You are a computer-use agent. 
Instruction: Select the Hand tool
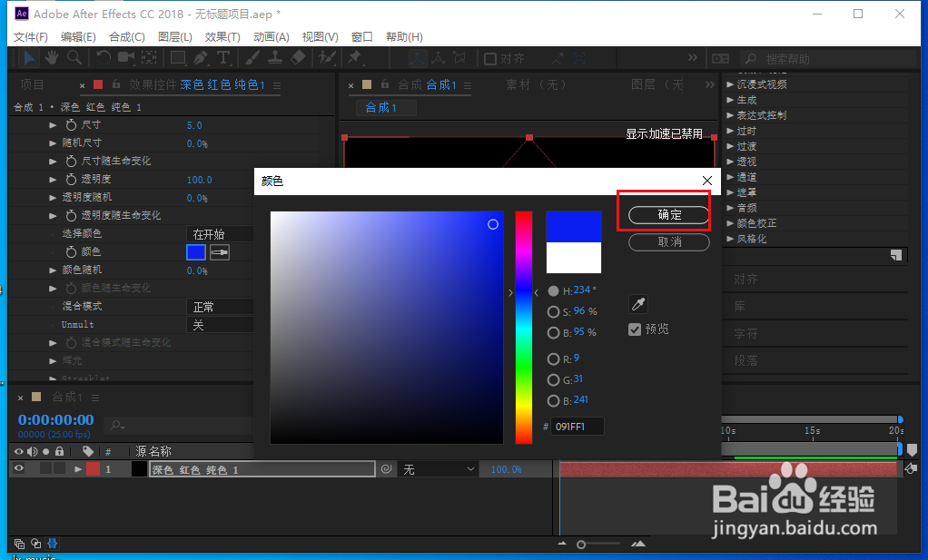click(x=52, y=58)
